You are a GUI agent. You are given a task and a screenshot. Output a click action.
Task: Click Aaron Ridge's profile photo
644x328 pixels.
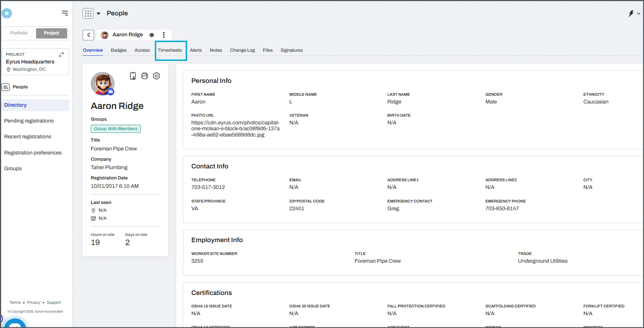point(102,83)
